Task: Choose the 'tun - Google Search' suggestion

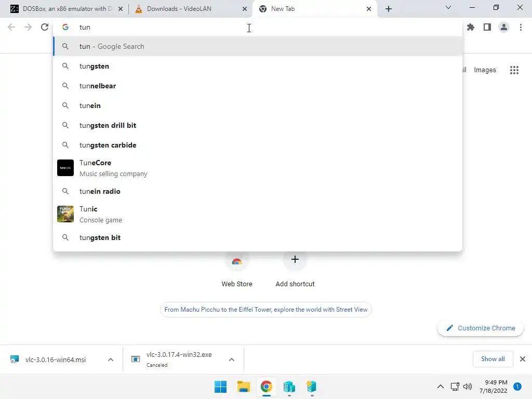Action: pos(258,46)
